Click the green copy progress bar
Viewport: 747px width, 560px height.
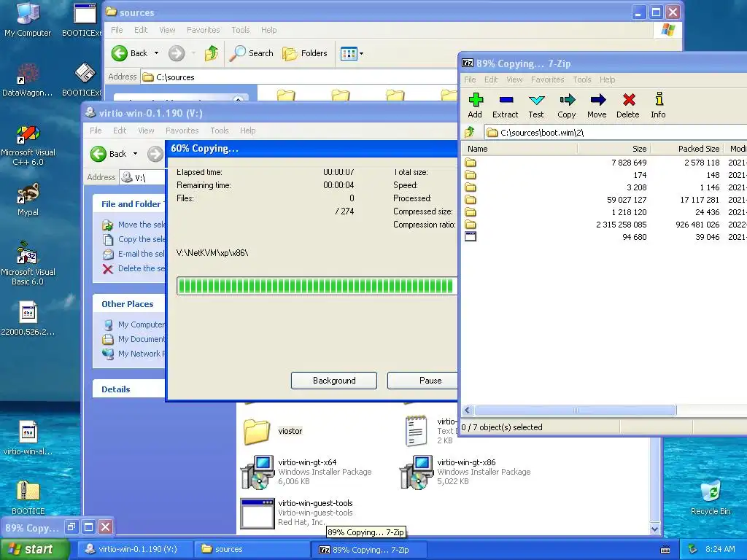pos(317,286)
